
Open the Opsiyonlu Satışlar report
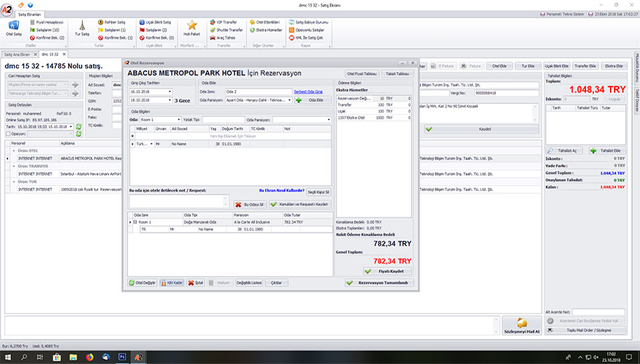pos(307,30)
